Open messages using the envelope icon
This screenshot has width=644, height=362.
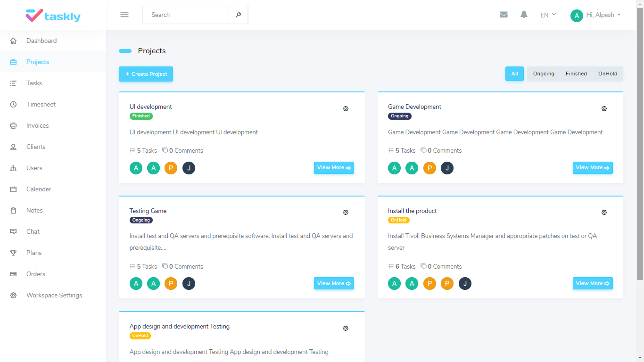coord(504,15)
